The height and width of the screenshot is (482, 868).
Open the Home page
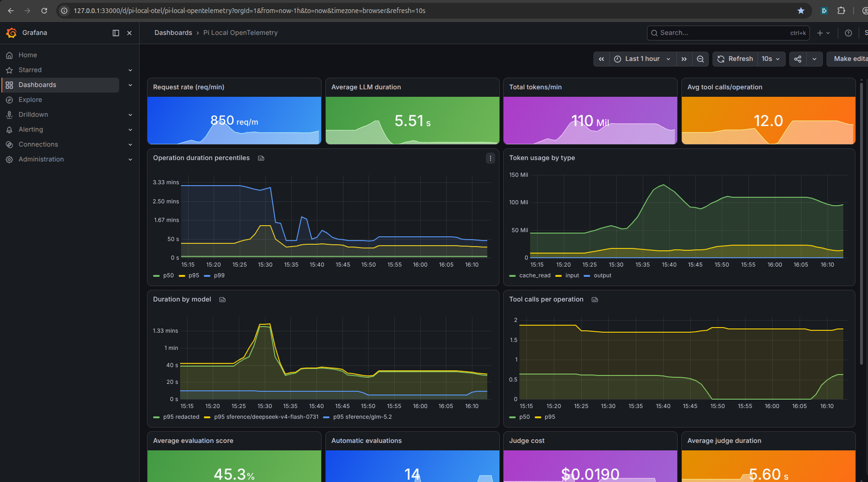[28, 55]
